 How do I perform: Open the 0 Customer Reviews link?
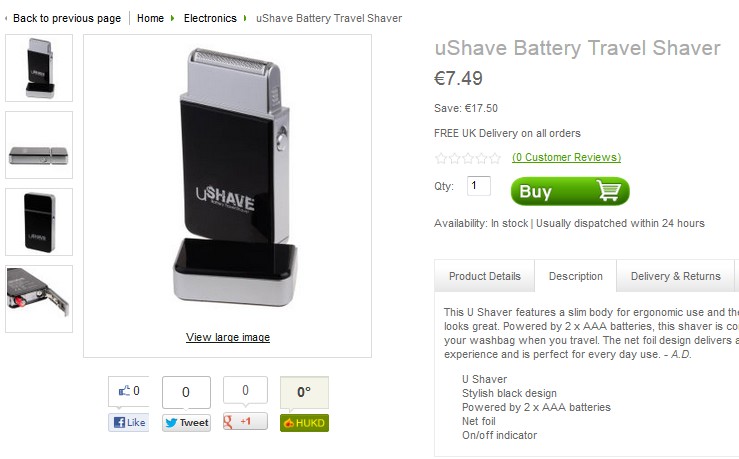pyautogui.click(x=566, y=157)
